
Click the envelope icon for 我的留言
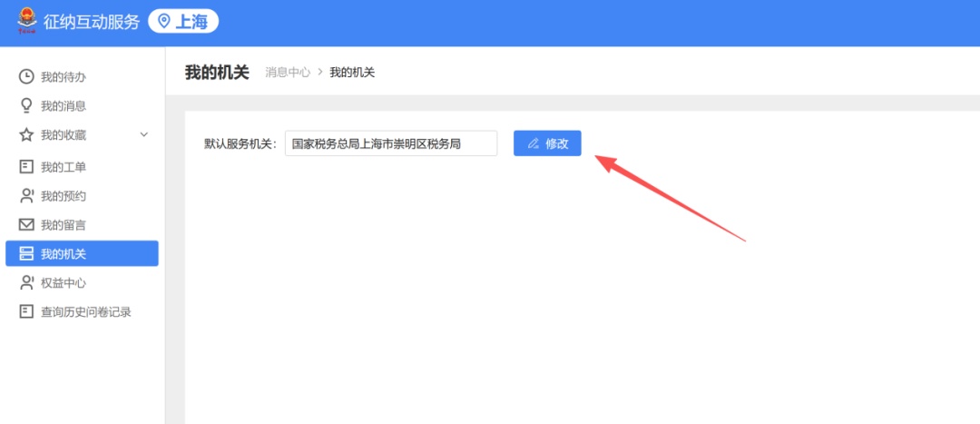click(26, 224)
